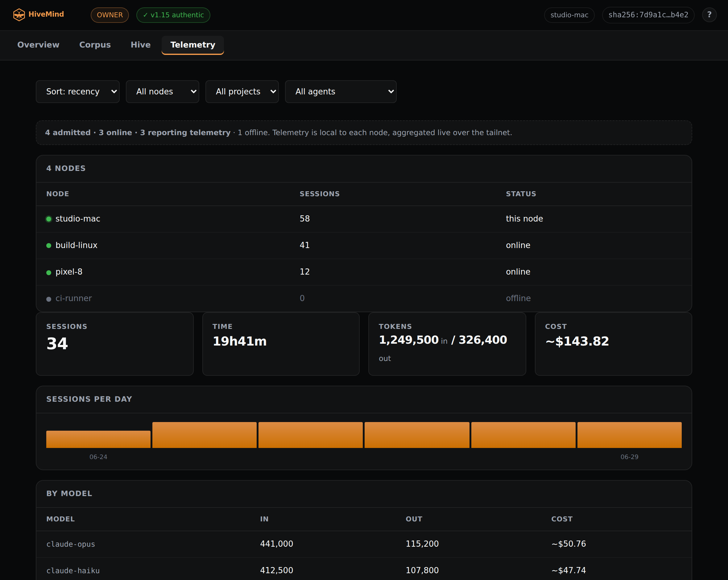Click the 0 sessions value for ci-runner
Image resolution: width=728 pixels, height=580 pixels.
click(302, 298)
